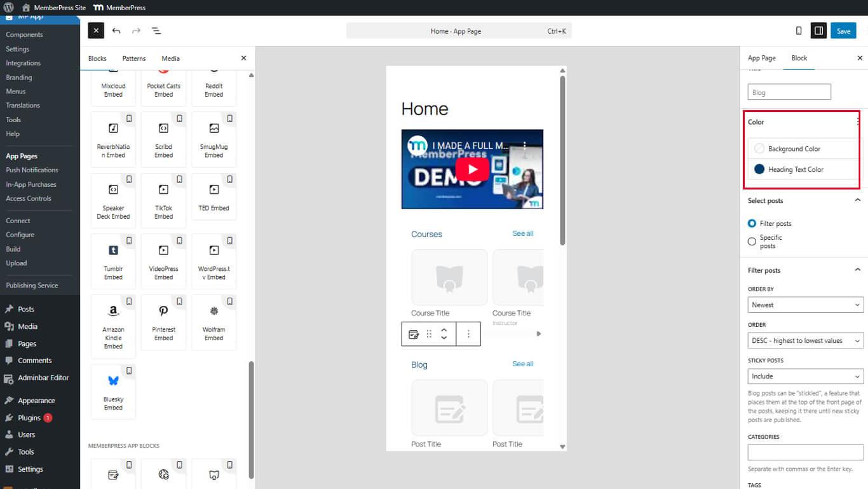Image resolution: width=868 pixels, height=489 pixels.
Task: Switch to the Patterns tab
Action: [x=133, y=58]
